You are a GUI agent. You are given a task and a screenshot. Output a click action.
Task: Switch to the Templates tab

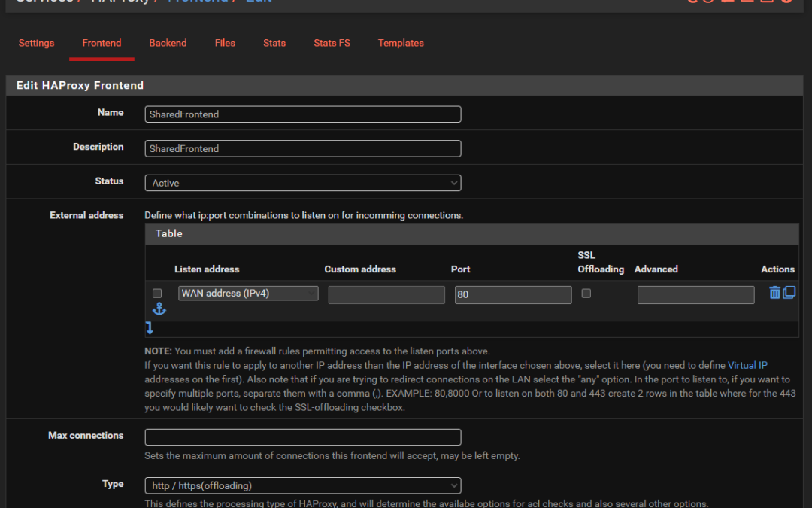(401, 43)
